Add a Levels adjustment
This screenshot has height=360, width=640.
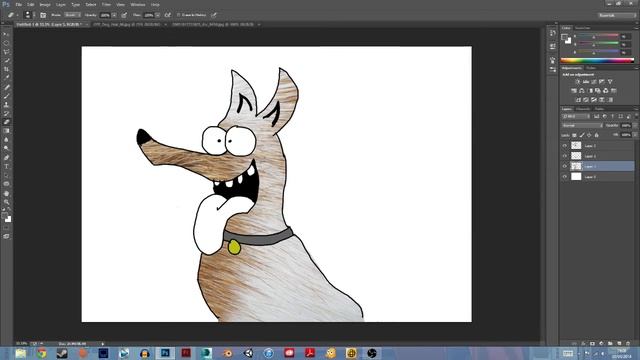coord(586,82)
